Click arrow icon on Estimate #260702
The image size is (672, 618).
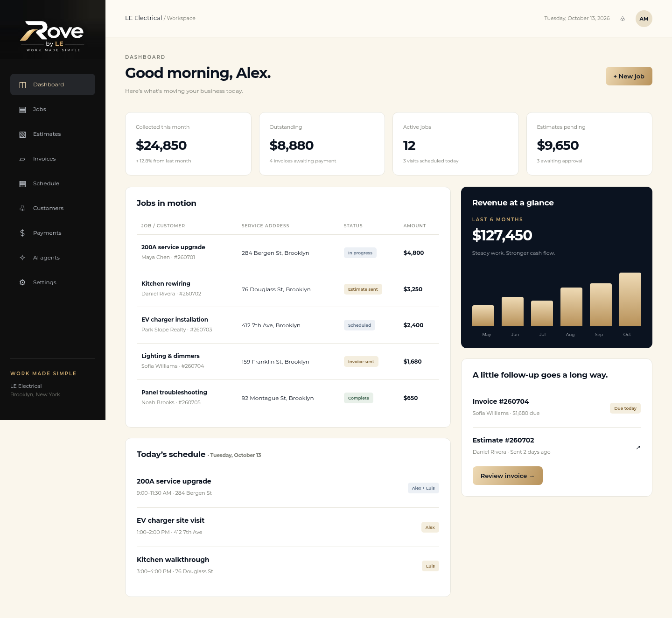tap(638, 447)
